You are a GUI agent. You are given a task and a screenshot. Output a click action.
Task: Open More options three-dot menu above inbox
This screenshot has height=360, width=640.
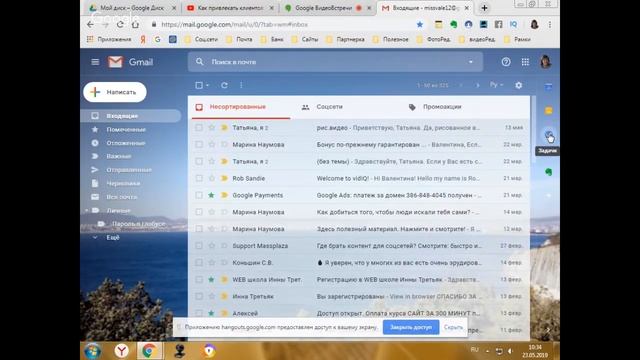[x=241, y=85]
